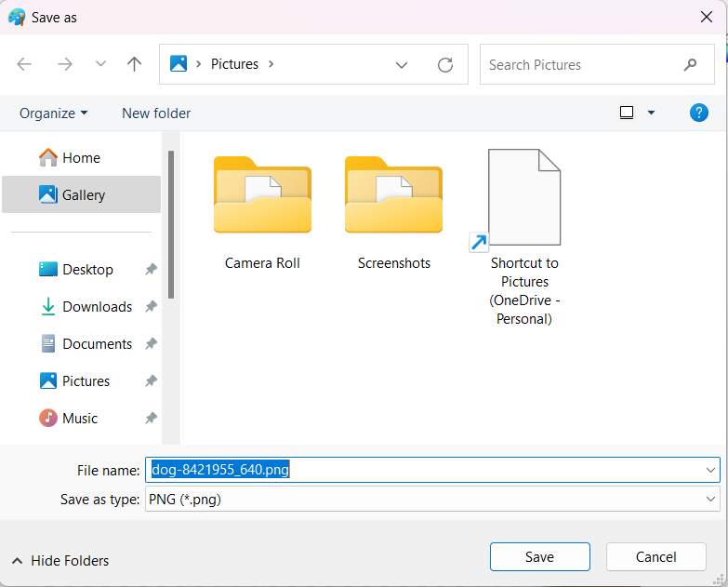
Task: Select Downloads in the navigation pane
Action: coord(97,307)
